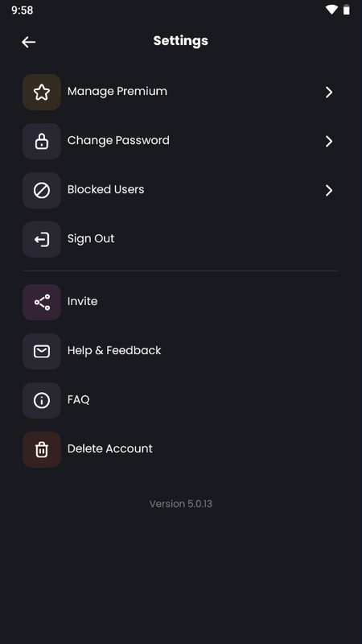Tap the Version 5.0.13 label
The height and width of the screenshot is (644, 362).
tap(180, 504)
